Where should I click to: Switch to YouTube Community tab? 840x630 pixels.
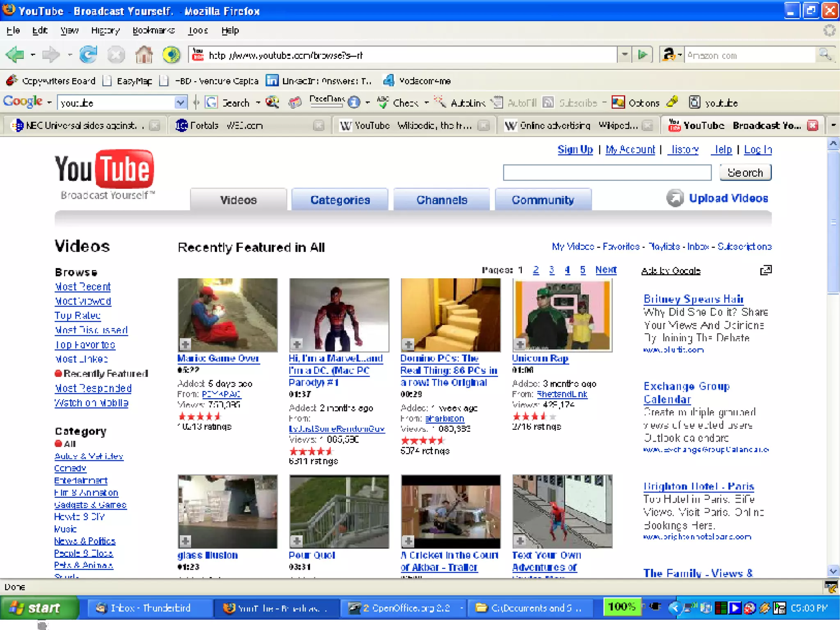point(543,199)
